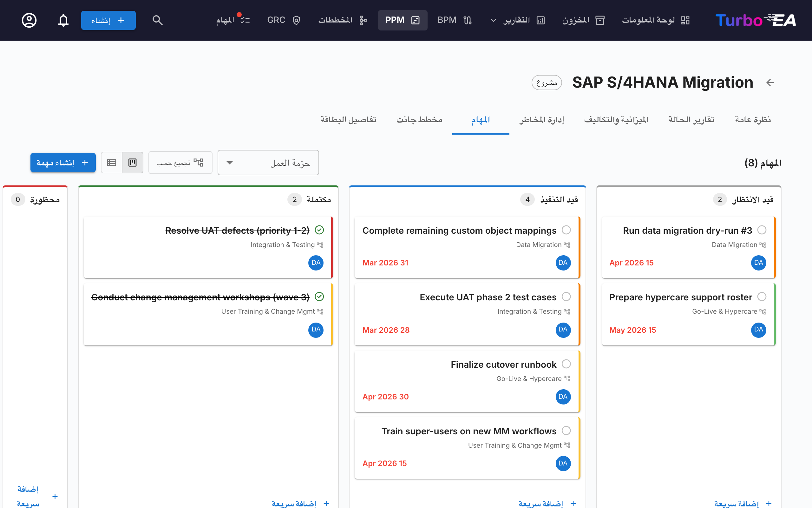Select the المهام tasks tab under project title
Screen dimensions: 812x508
481,120
